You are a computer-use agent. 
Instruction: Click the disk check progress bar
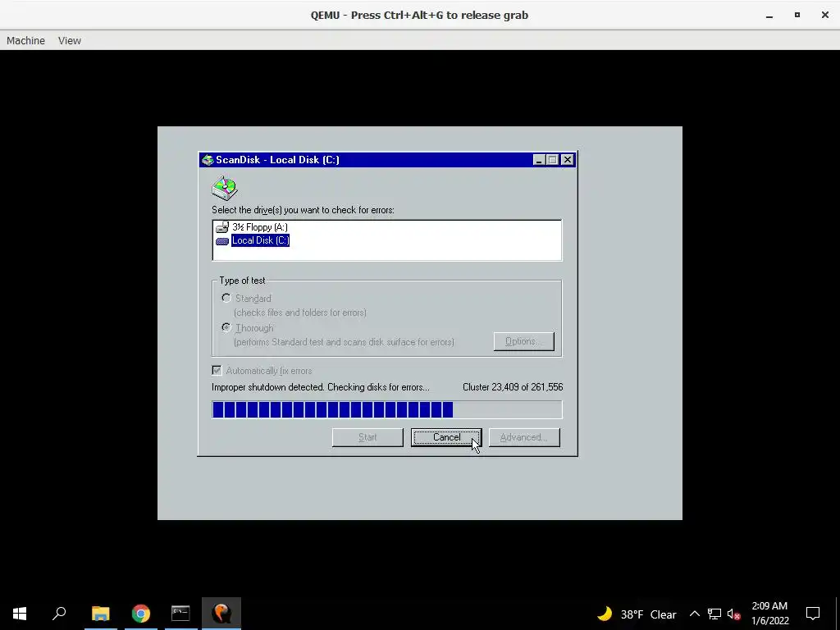point(387,410)
